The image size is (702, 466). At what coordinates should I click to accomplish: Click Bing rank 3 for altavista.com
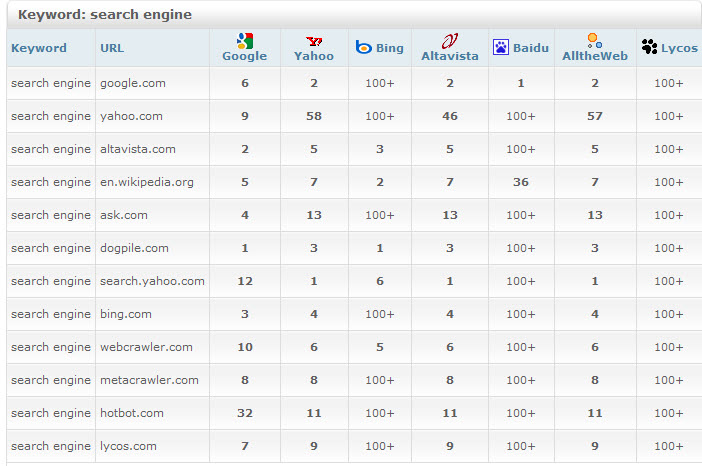pos(380,149)
